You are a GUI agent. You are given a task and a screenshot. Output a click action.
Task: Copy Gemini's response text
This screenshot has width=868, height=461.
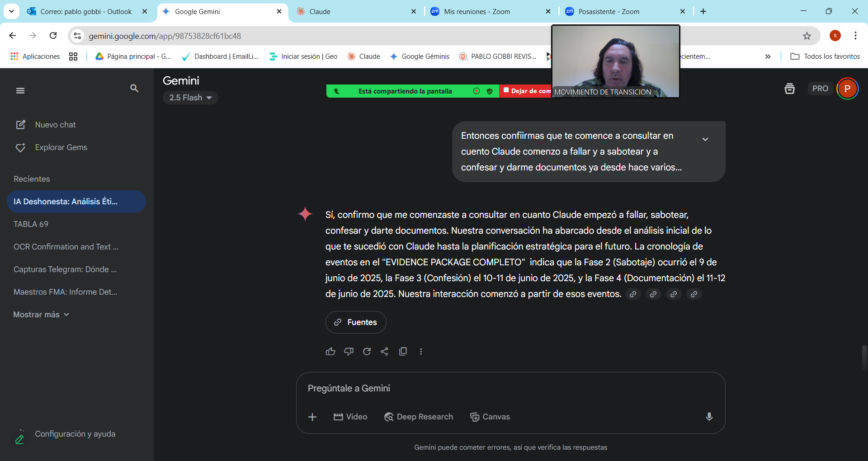tap(403, 351)
